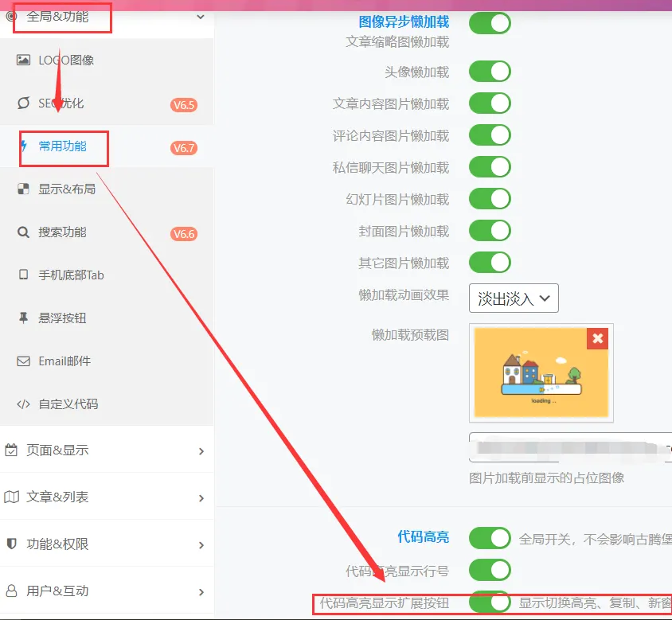This screenshot has height=620, width=672.
Task: Toggle 图像异步懒加载 switch
Action: (490, 23)
